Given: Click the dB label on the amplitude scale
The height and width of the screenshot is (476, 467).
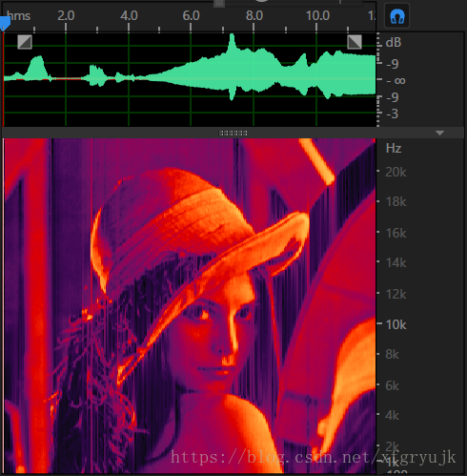Looking at the screenshot, I should (394, 42).
